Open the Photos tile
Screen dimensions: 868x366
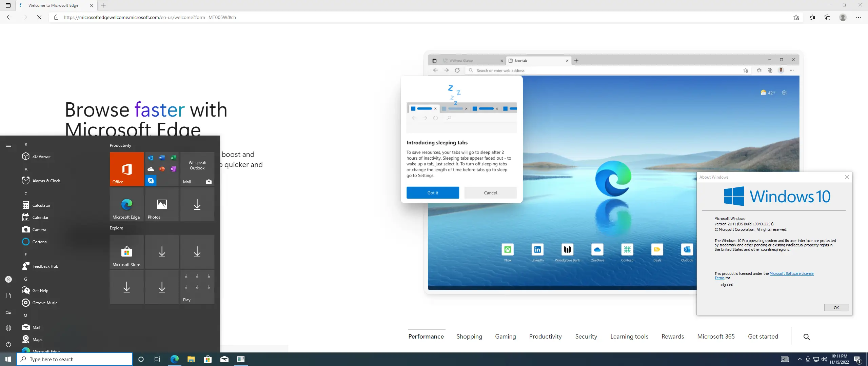[162, 204]
